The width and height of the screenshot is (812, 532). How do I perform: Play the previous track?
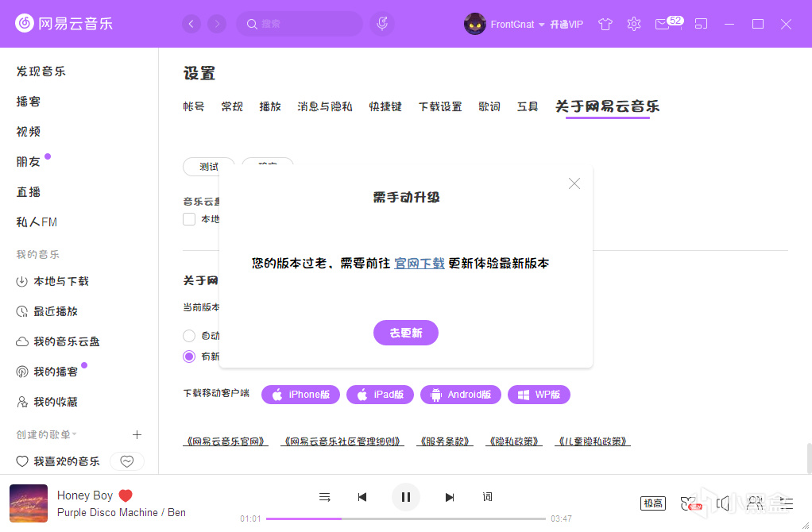pos(362,497)
